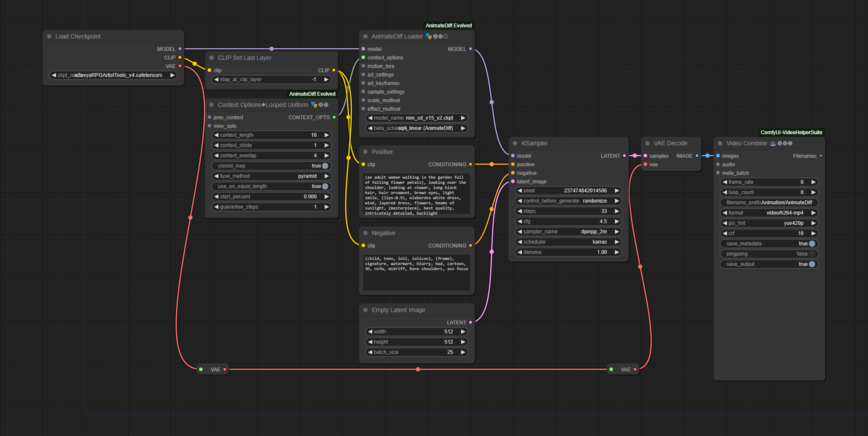Viewport: 868px width, 436px height.
Task: Disable the save_metadata toggle
Action: tap(812, 244)
